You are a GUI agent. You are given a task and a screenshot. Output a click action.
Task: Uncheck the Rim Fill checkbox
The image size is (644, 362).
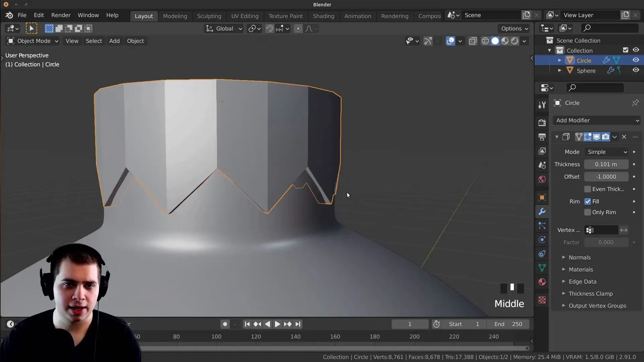pos(587,201)
